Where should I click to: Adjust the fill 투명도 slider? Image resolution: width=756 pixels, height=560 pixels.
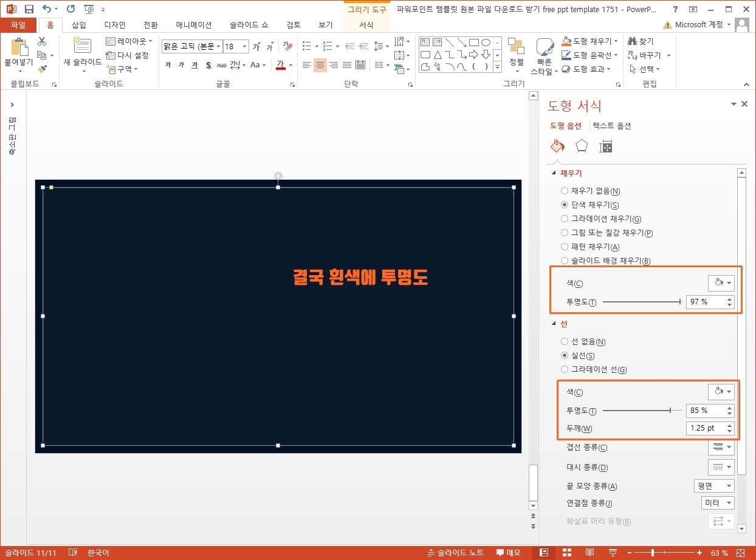click(642, 302)
